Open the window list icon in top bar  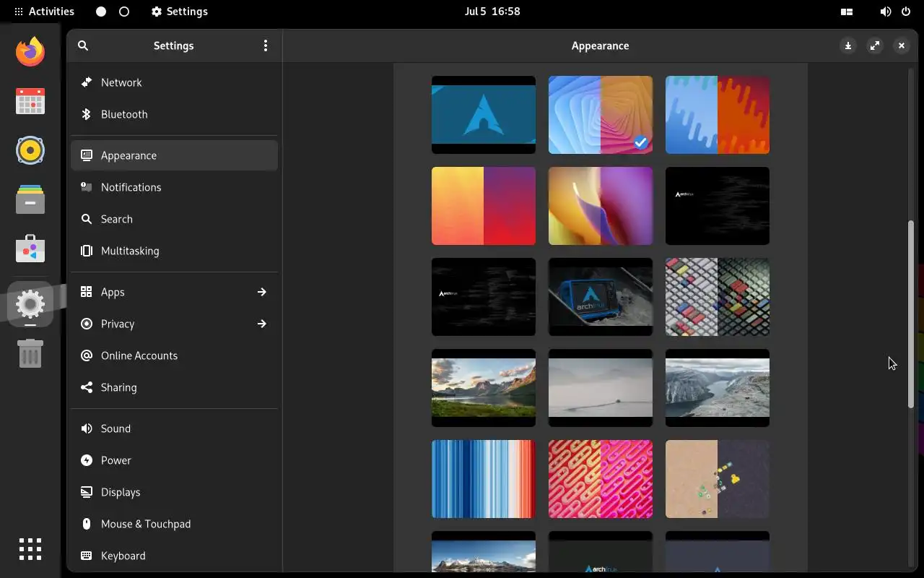click(x=847, y=12)
